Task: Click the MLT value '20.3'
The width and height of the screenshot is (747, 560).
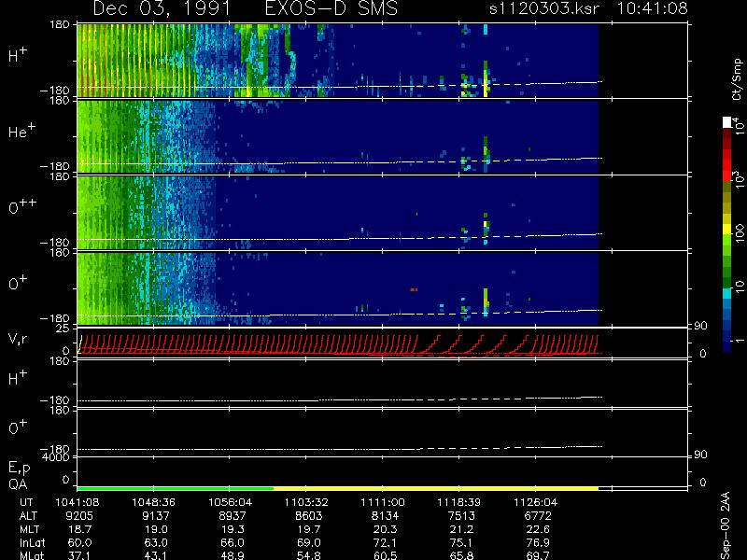Action: click(x=385, y=529)
